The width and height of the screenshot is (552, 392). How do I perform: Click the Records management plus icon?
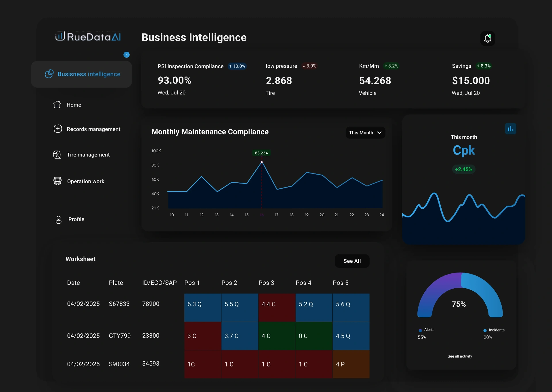pos(57,129)
